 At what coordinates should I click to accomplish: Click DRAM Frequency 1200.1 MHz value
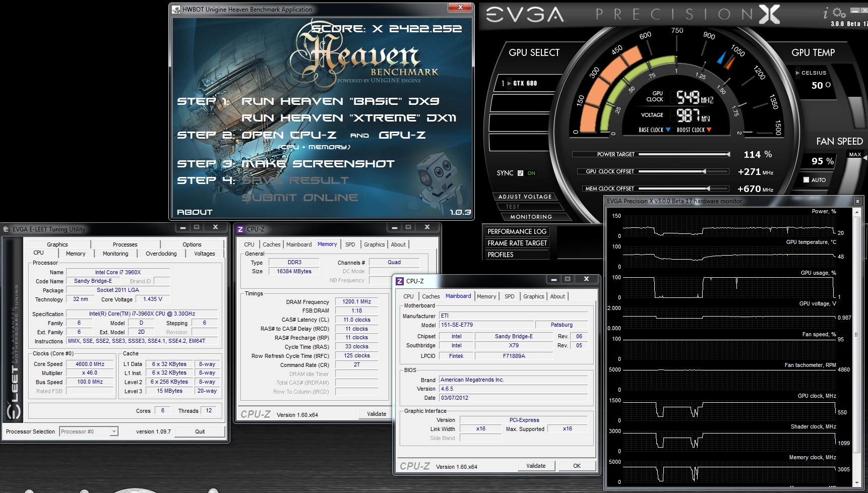356,301
